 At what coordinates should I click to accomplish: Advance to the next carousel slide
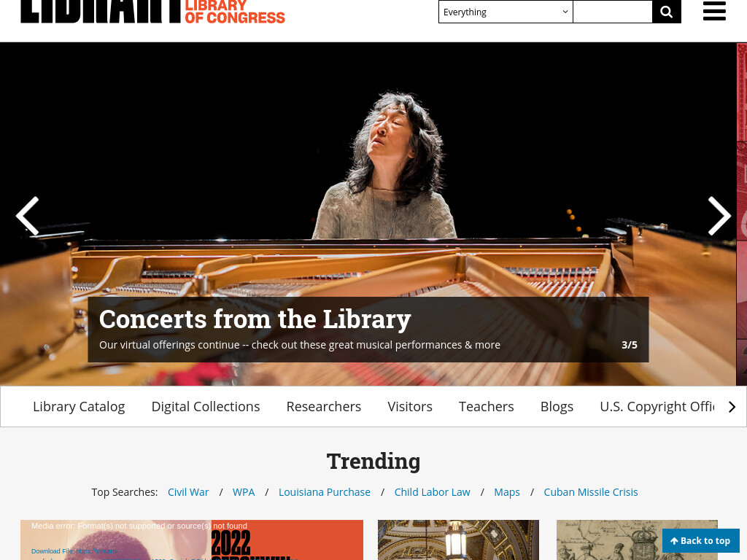click(x=719, y=216)
